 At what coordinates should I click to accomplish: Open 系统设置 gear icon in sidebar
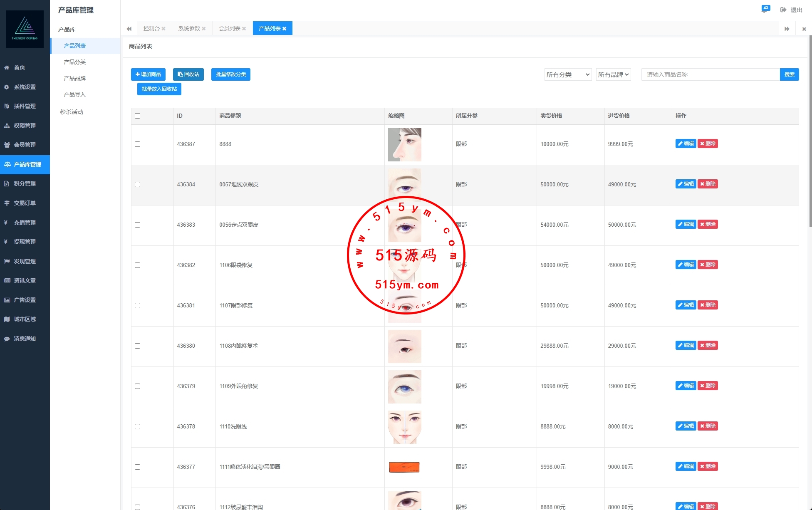tap(7, 87)
